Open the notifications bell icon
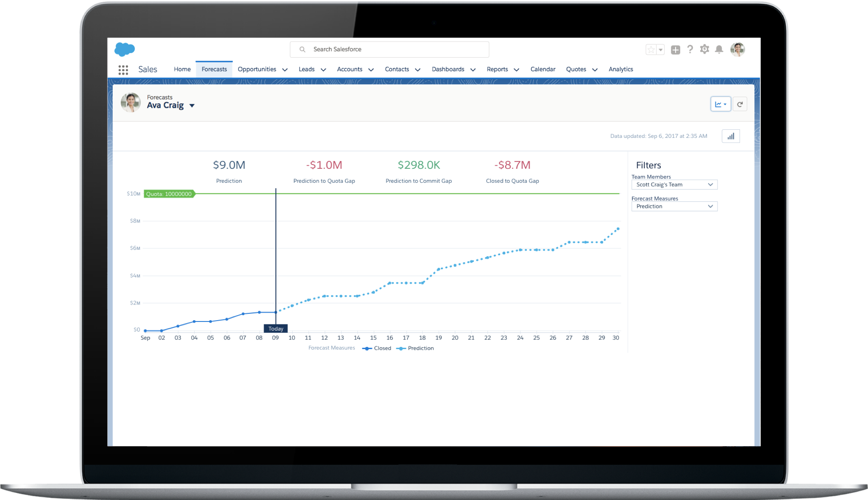Image resolution: width=868 pixels, height=500 pixels. tap(719, 50)
